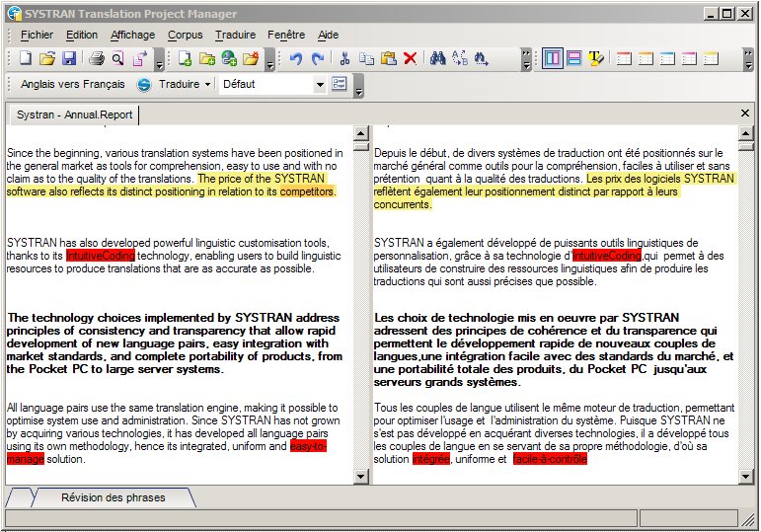Open the Fenêtre menu
This screenshot has height=532, width=761.
tap(286, 35)
